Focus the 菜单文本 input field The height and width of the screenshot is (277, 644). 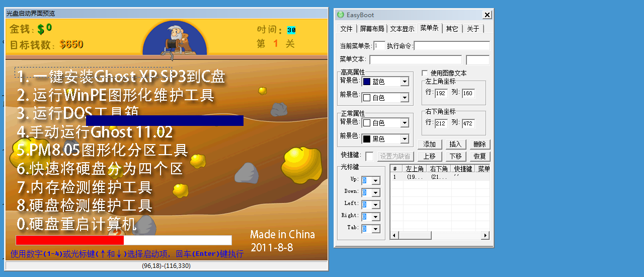[x=415, y=60]
